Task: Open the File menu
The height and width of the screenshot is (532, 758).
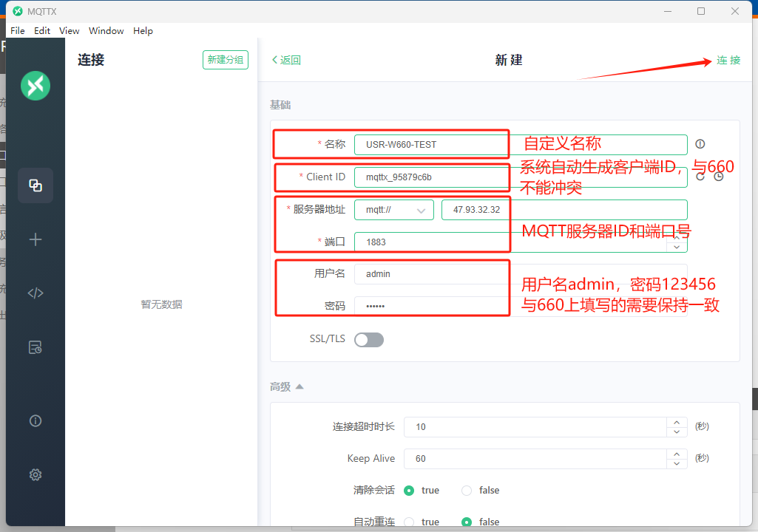Action: tap(18, 31)
